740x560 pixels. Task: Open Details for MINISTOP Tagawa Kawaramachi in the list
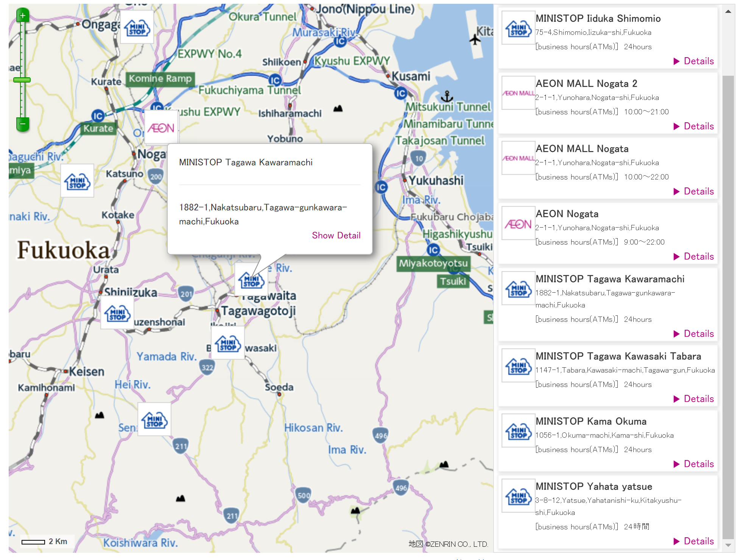pos(694,334)
